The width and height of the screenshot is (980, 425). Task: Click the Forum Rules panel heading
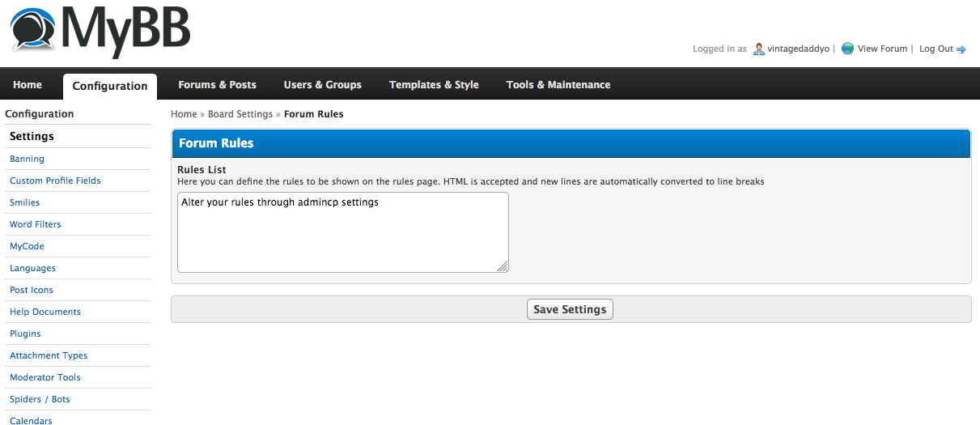216,143
